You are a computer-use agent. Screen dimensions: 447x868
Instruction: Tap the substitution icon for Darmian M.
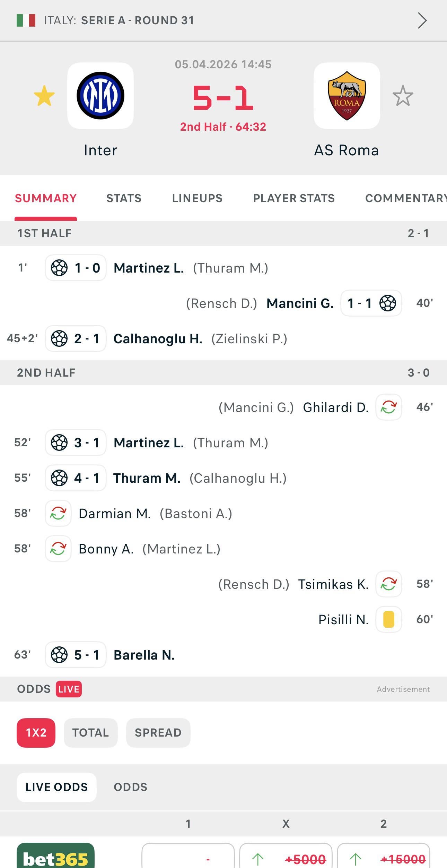pos(58,513)
